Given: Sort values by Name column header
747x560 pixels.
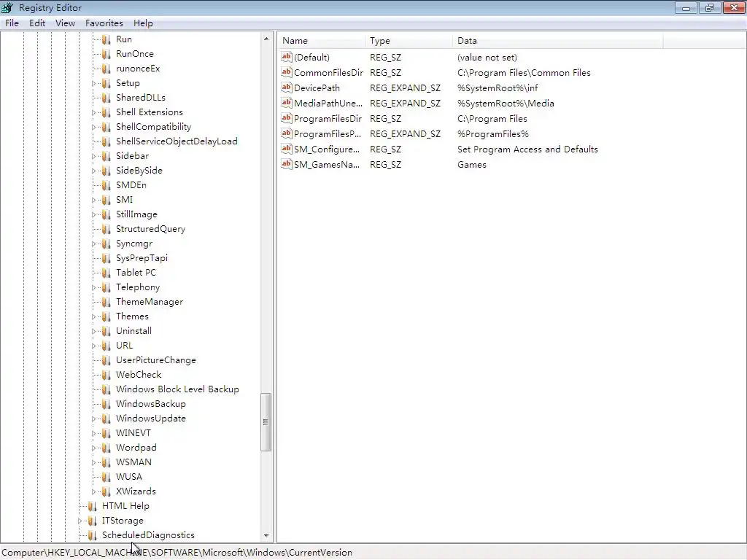Looking at the screenshot, I should point(322,41).
